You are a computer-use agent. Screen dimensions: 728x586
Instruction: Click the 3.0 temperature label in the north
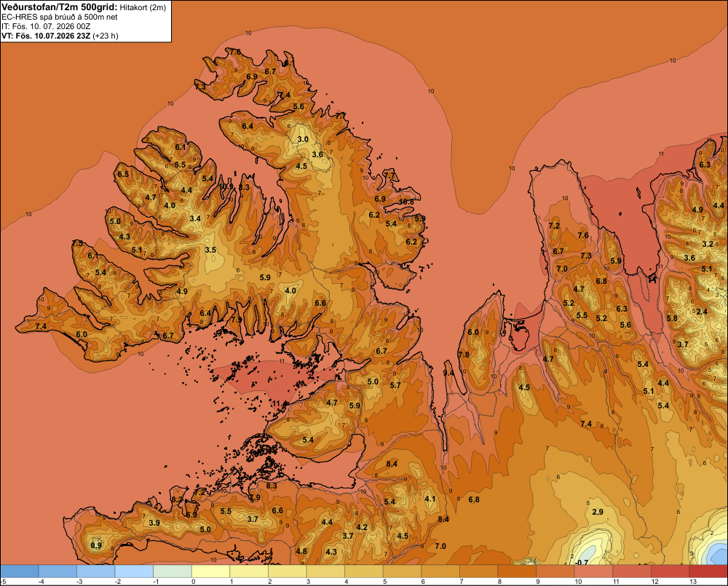click(303, 139)
